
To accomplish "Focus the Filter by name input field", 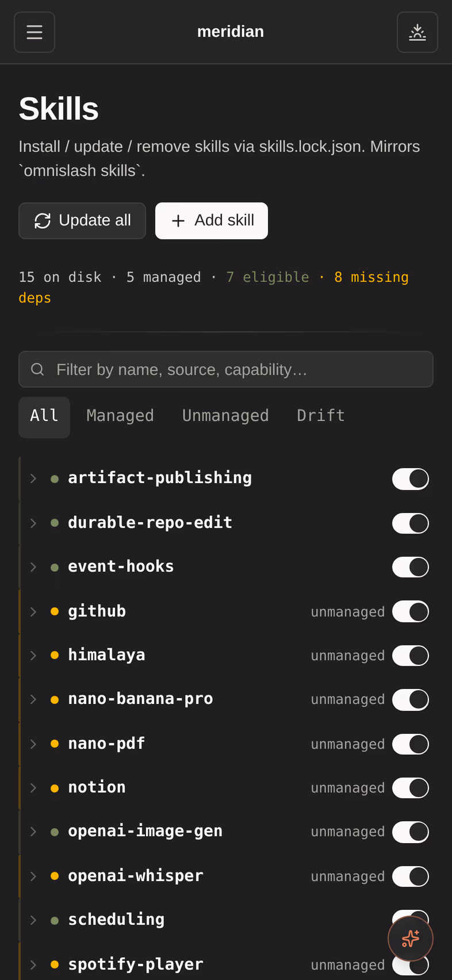I will (x=226, y=369).
